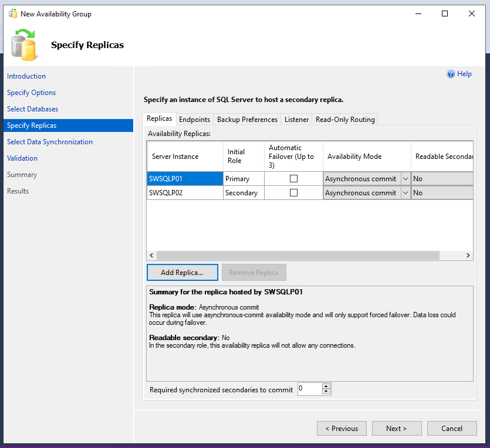The image size is (490, 448).
Task: Click the Automatic Failover column header
Action: [x=293, y=157]
